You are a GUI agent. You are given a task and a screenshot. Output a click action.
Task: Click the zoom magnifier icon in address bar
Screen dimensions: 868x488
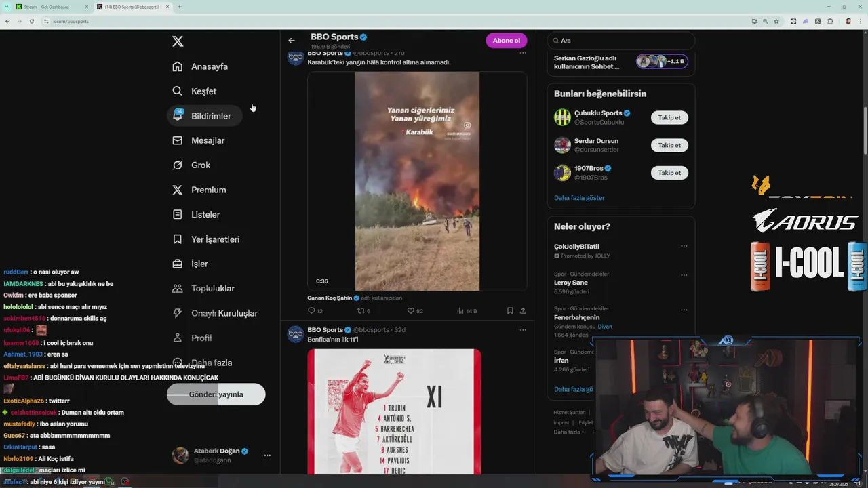pos(766,21)
